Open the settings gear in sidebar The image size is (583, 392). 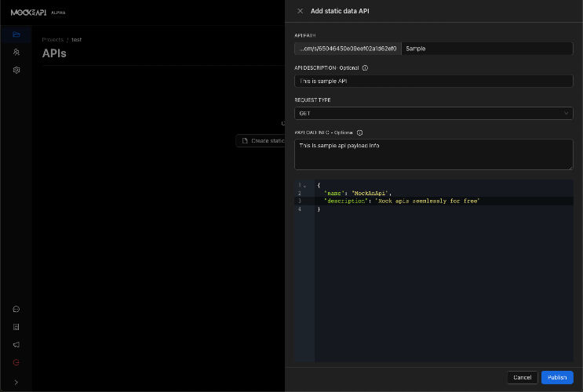[x=16, y=70]
